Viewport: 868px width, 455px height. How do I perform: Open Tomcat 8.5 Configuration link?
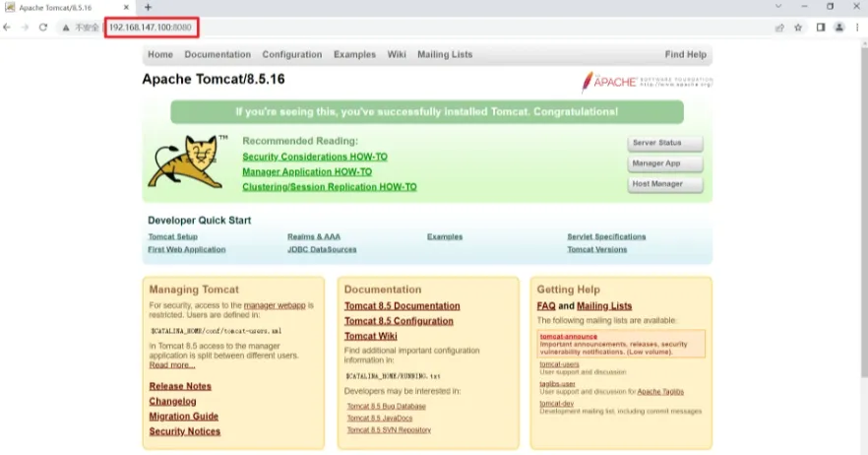coord(399,321)
